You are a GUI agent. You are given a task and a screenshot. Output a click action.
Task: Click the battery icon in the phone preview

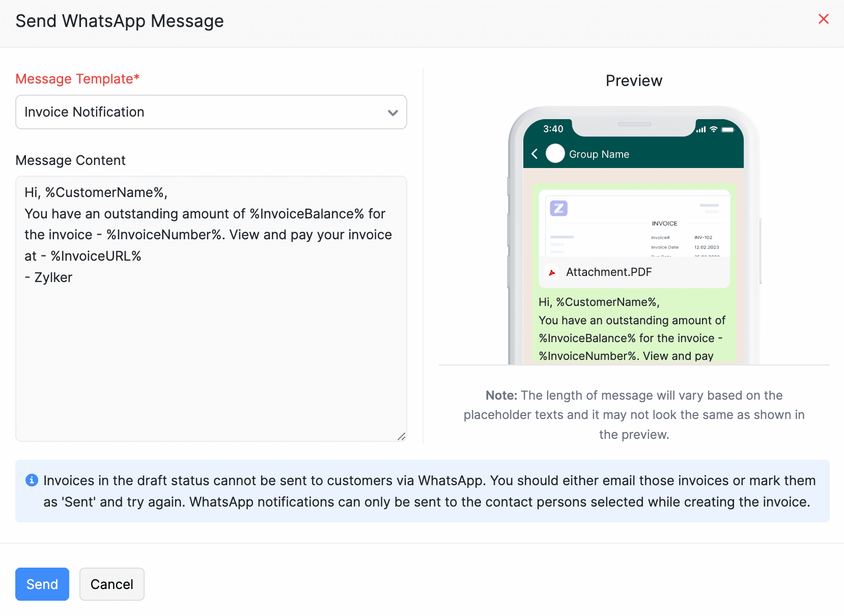pos(728,129)
